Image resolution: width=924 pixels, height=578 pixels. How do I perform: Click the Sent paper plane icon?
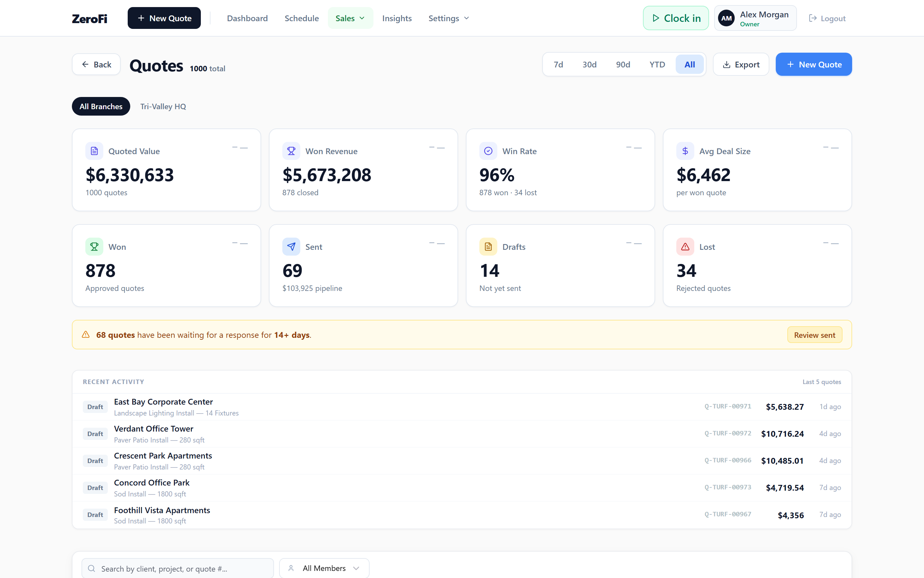tap(291, 247)
